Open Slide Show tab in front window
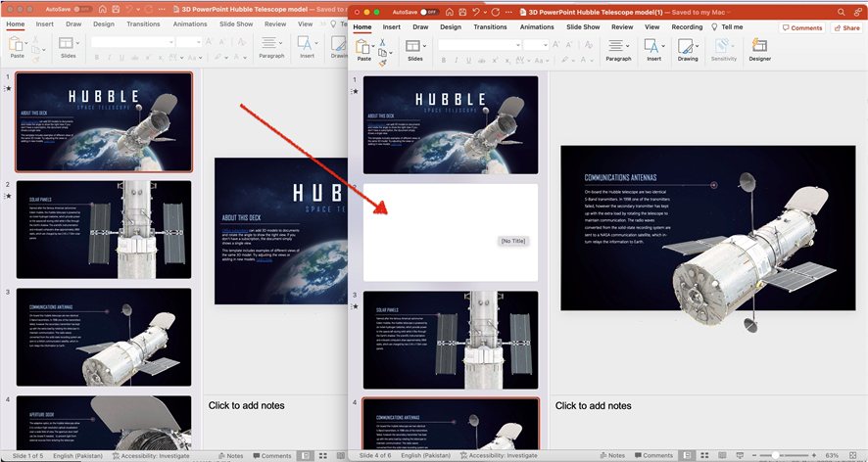This screenshot has width=868, height=462. coord(583,26)
